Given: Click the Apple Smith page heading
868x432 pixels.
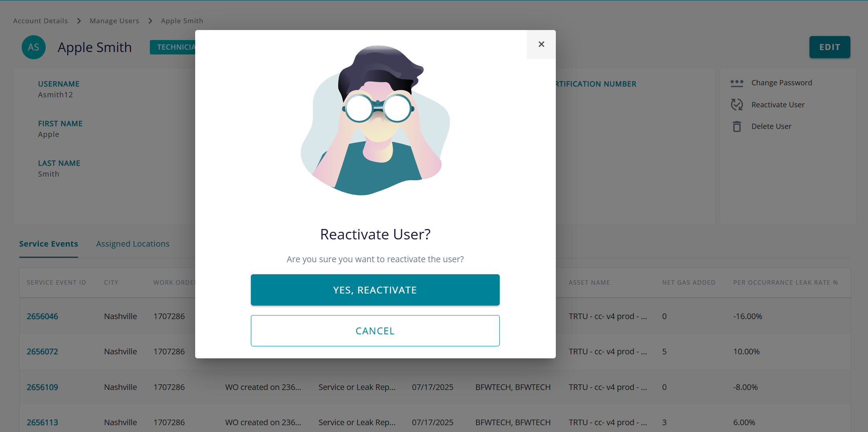Looking at the screenshot, I should click(95, 47).
